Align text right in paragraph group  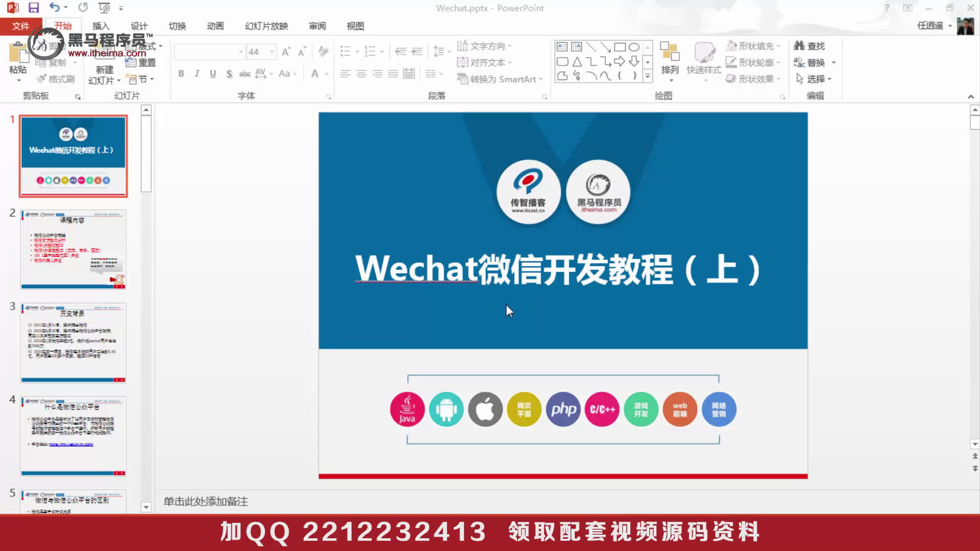tap(377, 74)
